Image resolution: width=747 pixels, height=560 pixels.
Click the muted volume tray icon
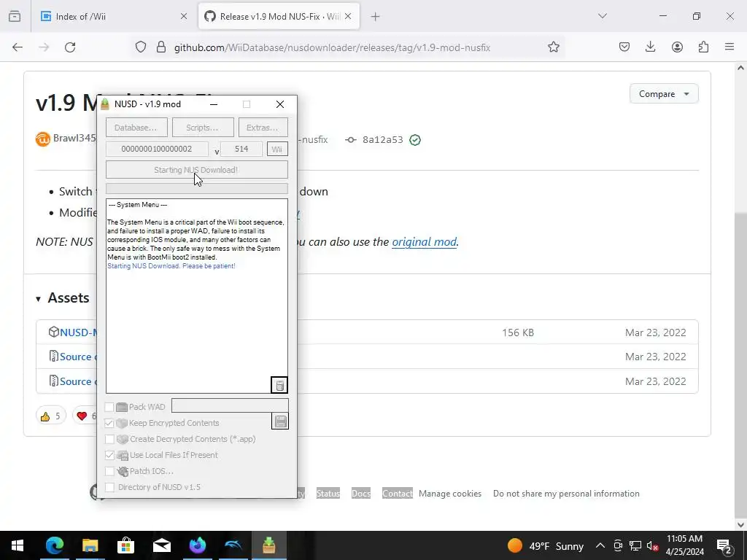653,545
